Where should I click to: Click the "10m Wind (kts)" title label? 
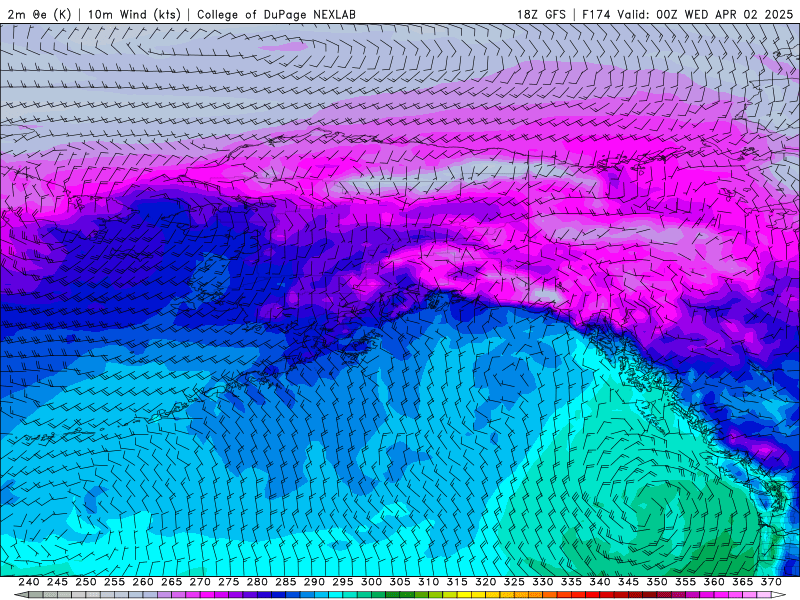click(x=134, y=14)
